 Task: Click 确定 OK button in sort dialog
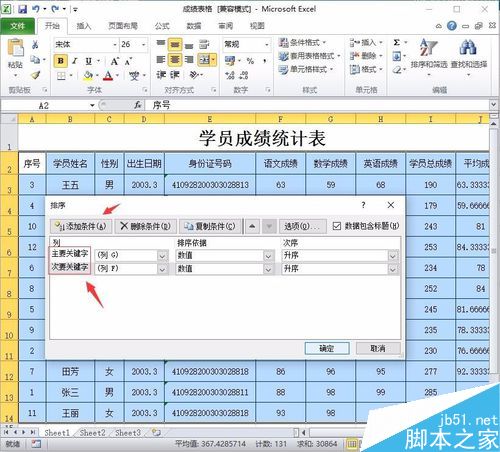click(327, 348)
